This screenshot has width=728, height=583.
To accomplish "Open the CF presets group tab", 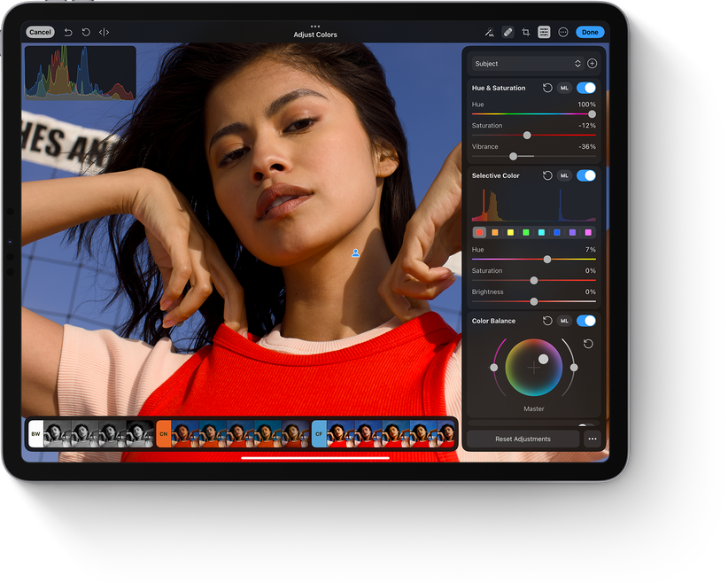I will [x=319, y=434].
